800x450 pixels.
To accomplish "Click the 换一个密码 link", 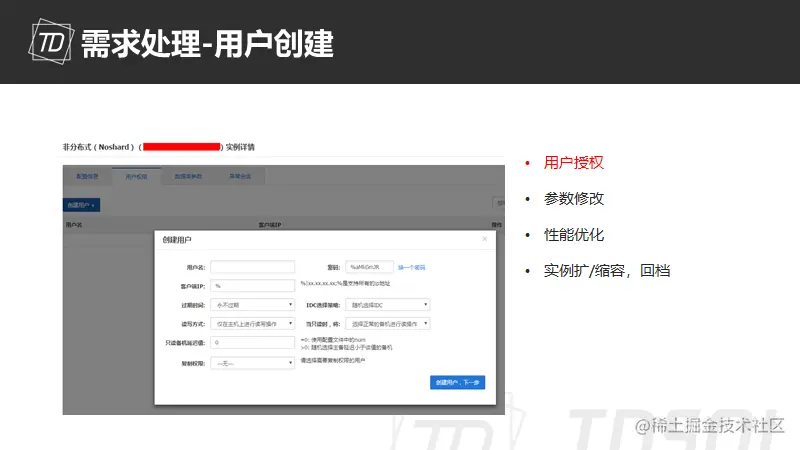I will (x=411, y=267).
